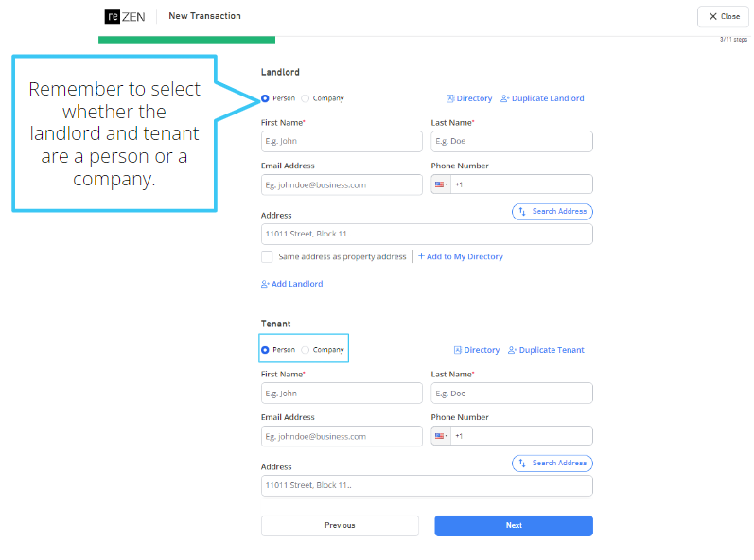Open landlord phone country flag dropdown
The width and height of the screenshot is (754, 560).
click(x=441, y=184)
